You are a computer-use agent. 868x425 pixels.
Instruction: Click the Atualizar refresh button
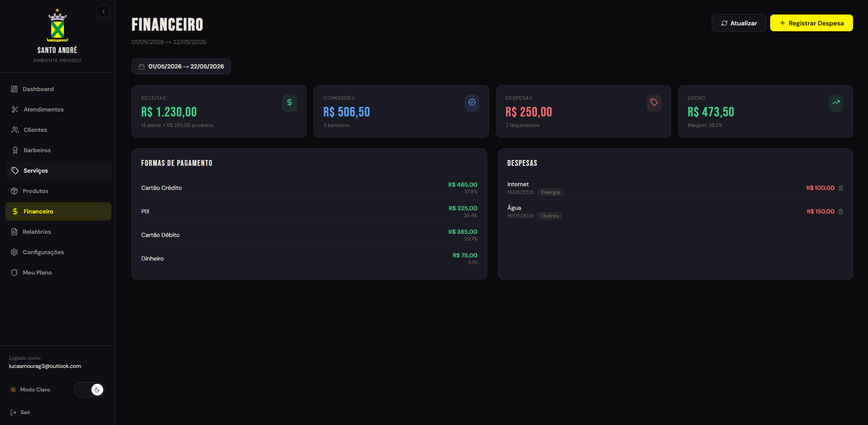(x=739, y=23)
